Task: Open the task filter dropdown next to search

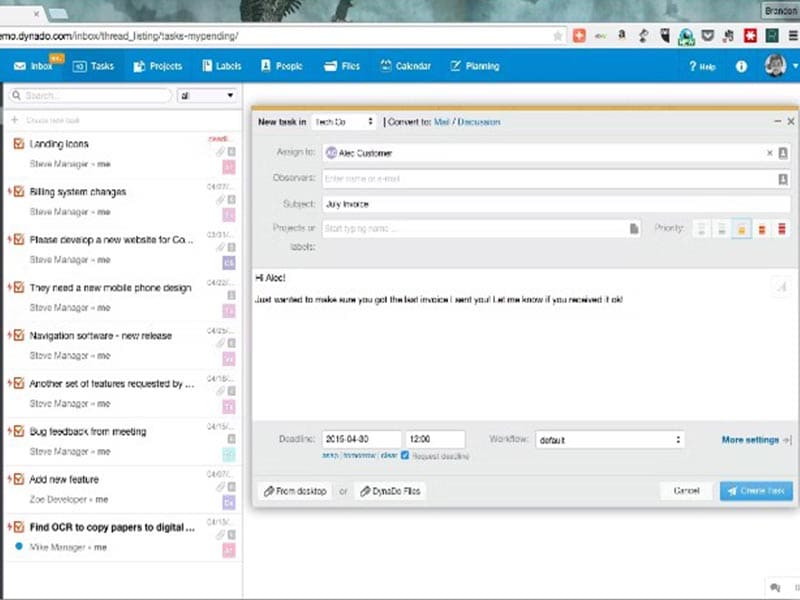Action: pyautogui.click(x=207, y=96)
